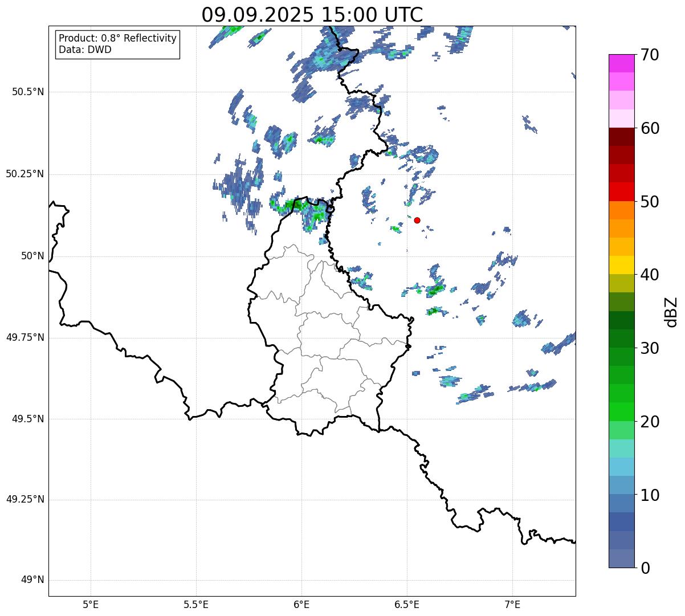Select the Data: DWD label
The width and height of the screenshot is (685, 616).
point(85,50)
